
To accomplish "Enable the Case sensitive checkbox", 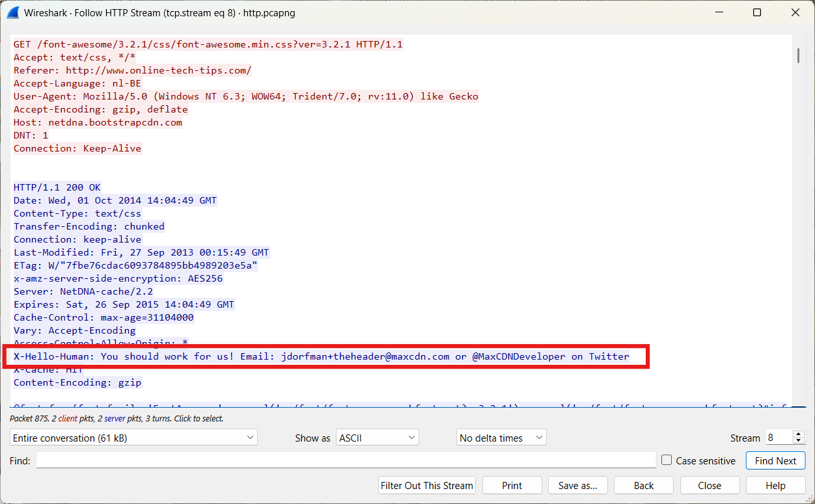I will tap(667, 460).
